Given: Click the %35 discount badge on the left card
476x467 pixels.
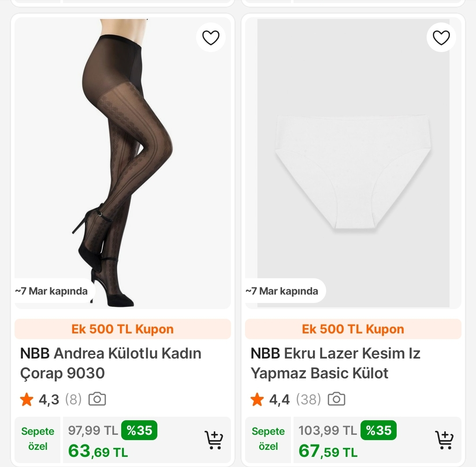Looking at the screenshot, I should 139,430.
